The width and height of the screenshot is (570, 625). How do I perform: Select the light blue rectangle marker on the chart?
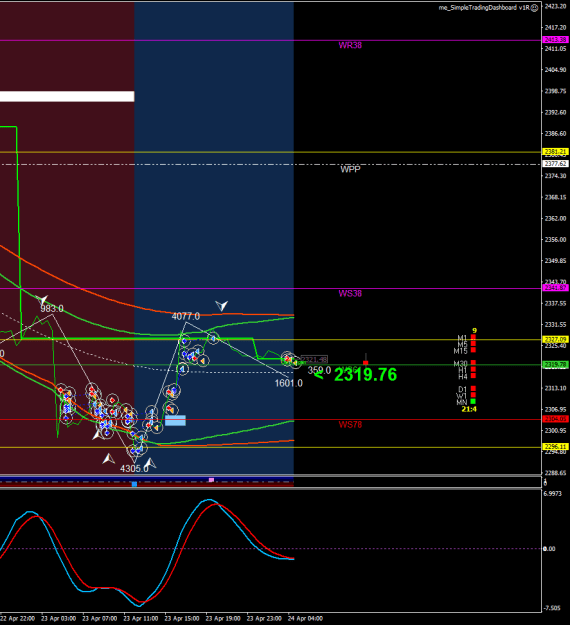click(x=175, y=421)
